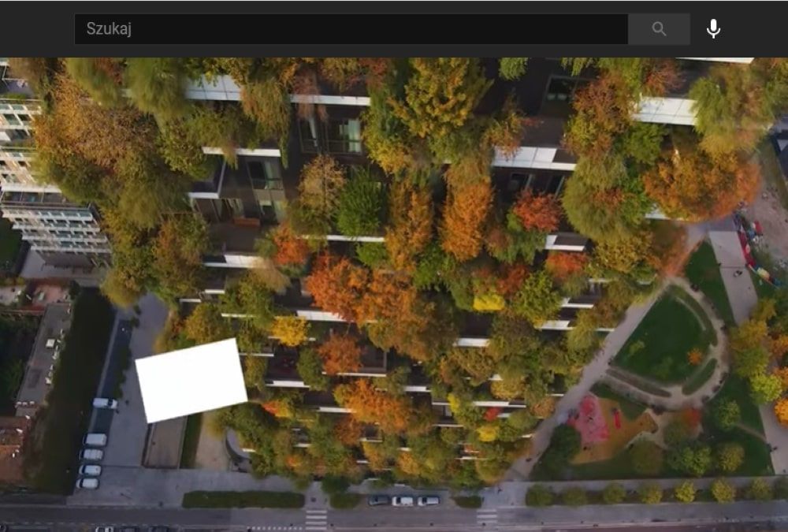Click the magnifying glass search button
Image resolution: width=788 pixels, height=532 pixels.
[659, 29]
